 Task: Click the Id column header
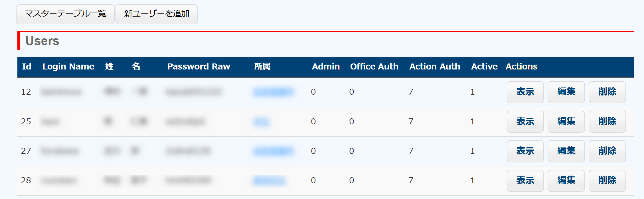(x=27, y=67)
